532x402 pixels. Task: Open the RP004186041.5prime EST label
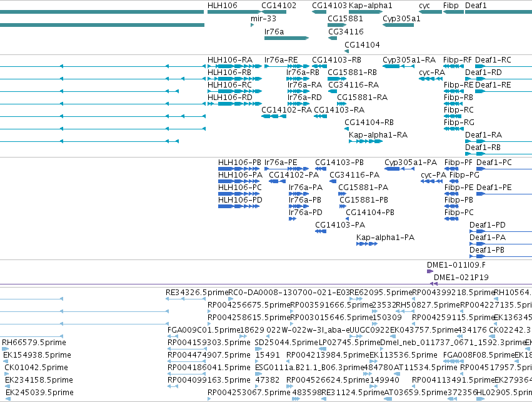(x=209, y=368)
